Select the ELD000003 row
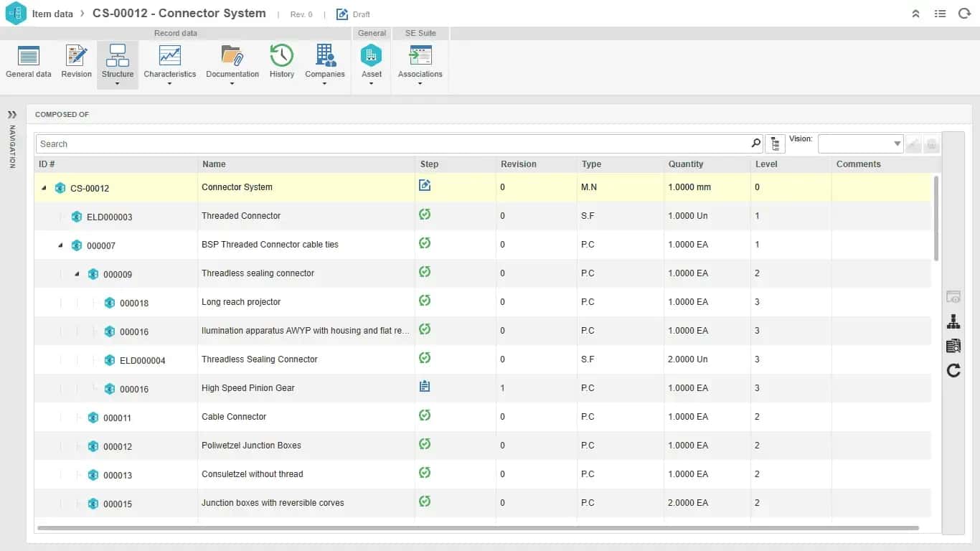This screenshot has width=980, height=551. (x=483, y=216)
